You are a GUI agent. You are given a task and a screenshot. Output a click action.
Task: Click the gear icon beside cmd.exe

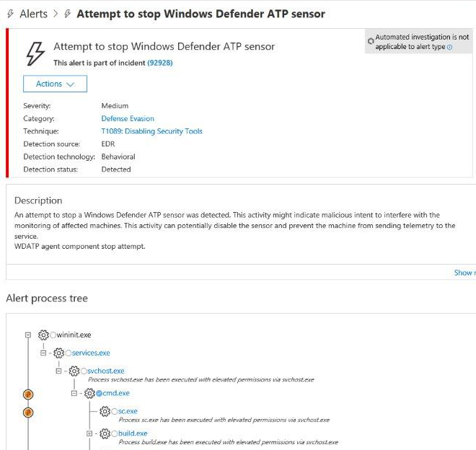click(89, 393)
